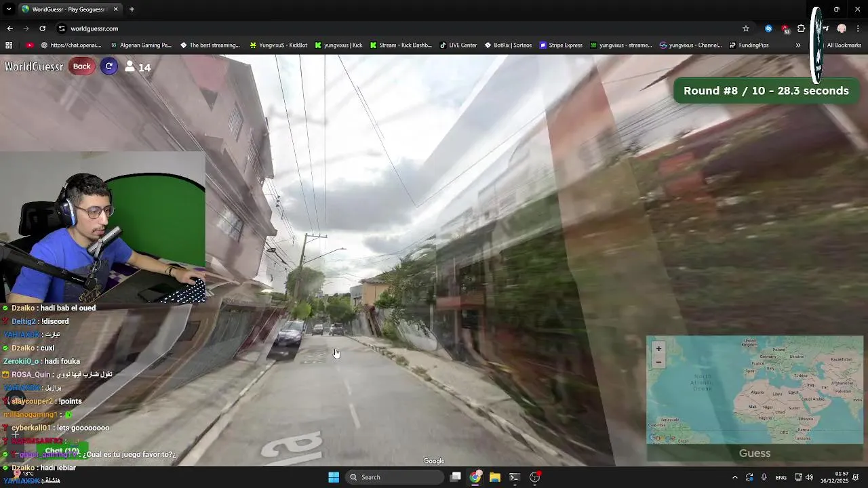Open the FundingPips bookmark

(749, 45)
